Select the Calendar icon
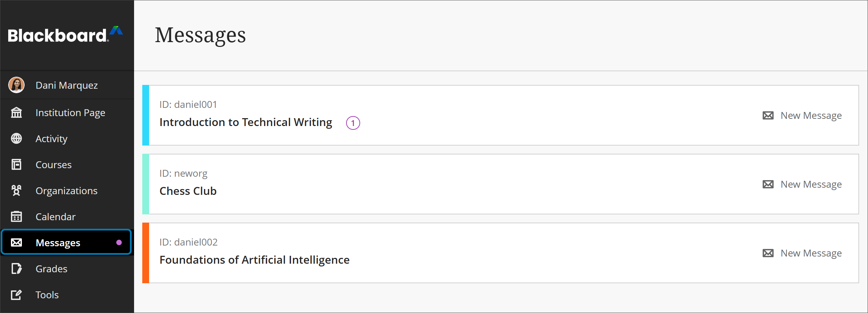The height and width of the screenshot is (313, 868). click(x=16, y=216)
